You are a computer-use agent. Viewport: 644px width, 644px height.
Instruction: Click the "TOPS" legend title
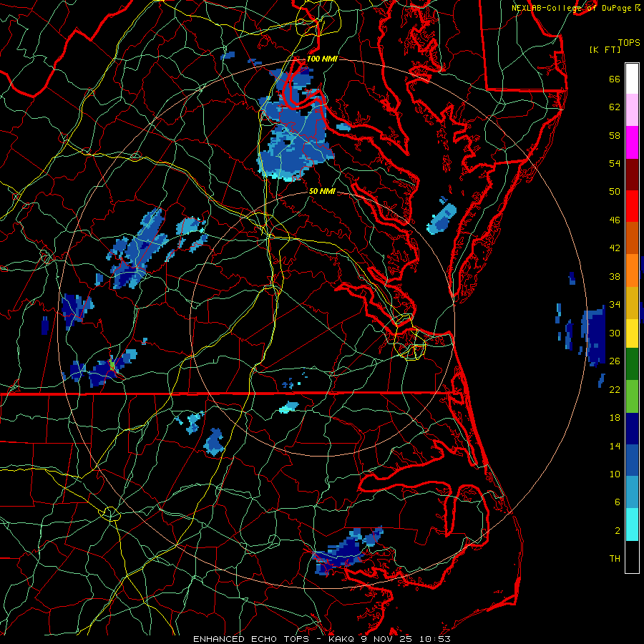pyautogui.click(x=629, y=43)
